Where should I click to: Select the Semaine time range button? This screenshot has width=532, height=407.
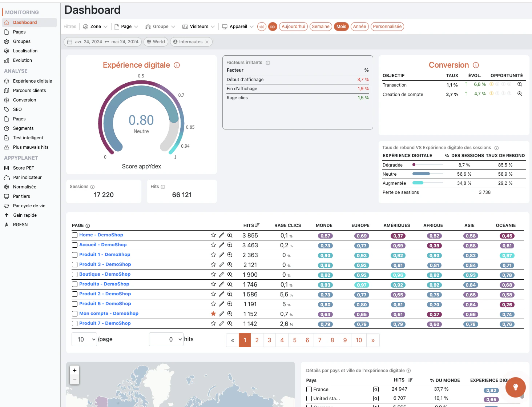(321, 27)
